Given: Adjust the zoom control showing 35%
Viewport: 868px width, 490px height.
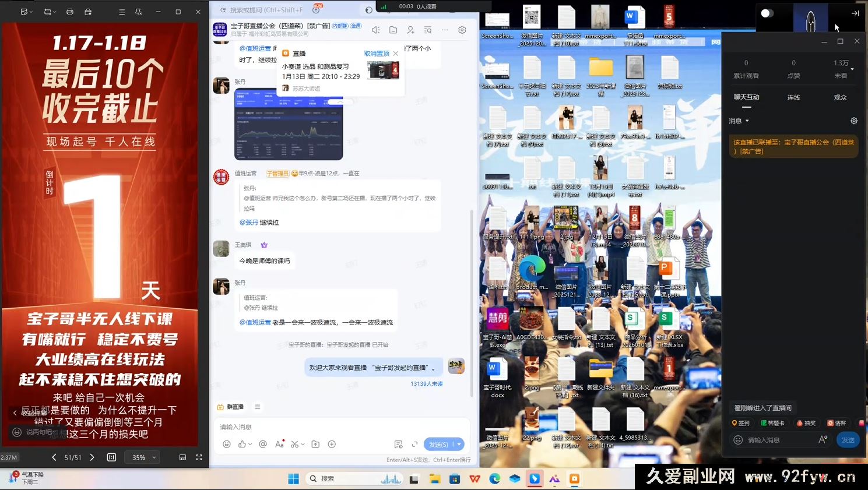Looking at the screenshot, I should click(142, 457).
